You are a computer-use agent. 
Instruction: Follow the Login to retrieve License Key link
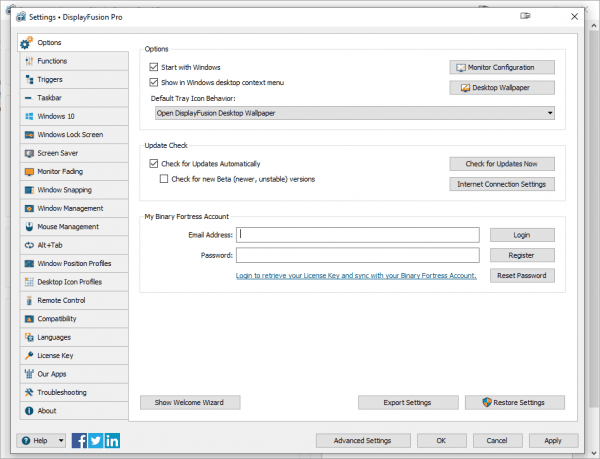click(356, 275)
